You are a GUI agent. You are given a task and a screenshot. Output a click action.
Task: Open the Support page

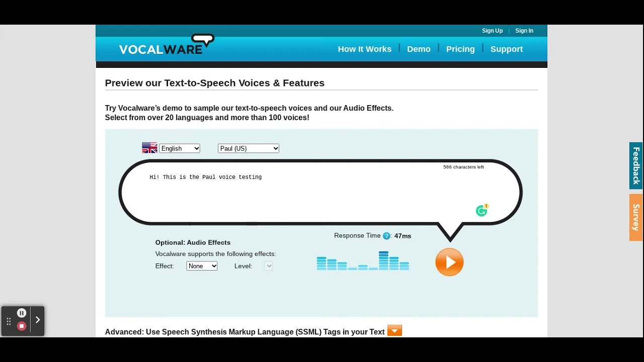(507, 49)
